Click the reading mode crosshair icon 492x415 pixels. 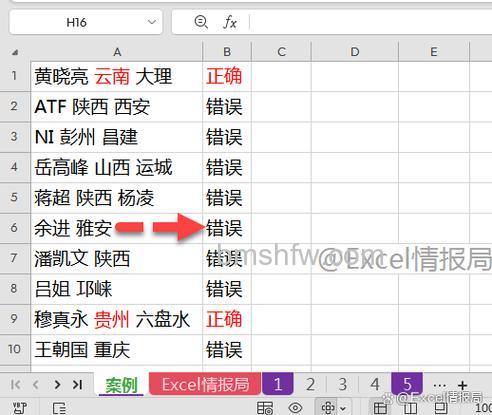(328, 408)
